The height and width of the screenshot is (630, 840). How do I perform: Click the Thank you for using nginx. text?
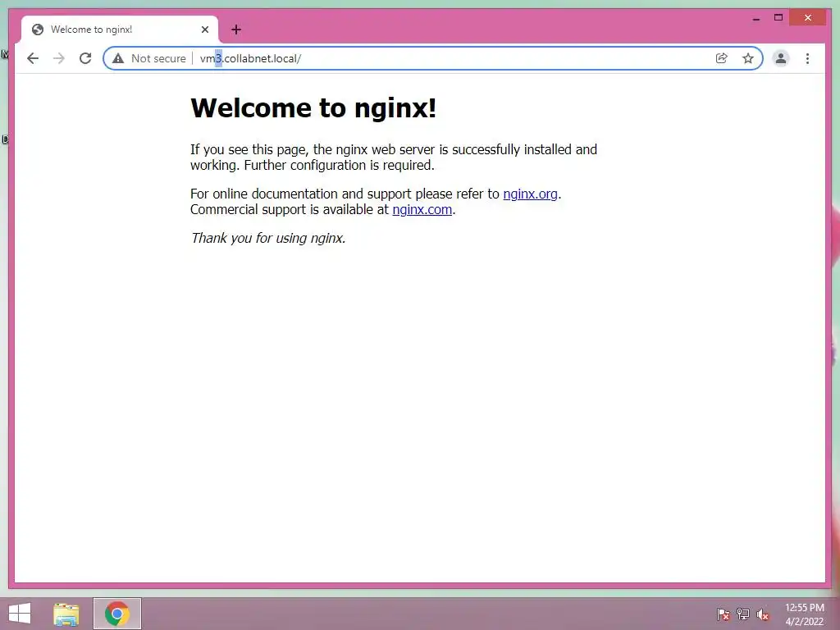(x=268, y=238)
